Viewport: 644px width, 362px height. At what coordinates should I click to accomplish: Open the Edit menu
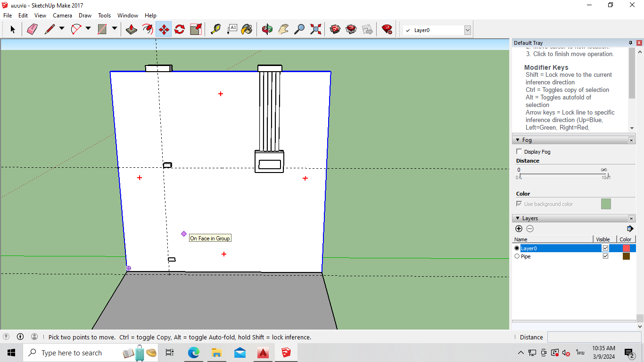23,15
